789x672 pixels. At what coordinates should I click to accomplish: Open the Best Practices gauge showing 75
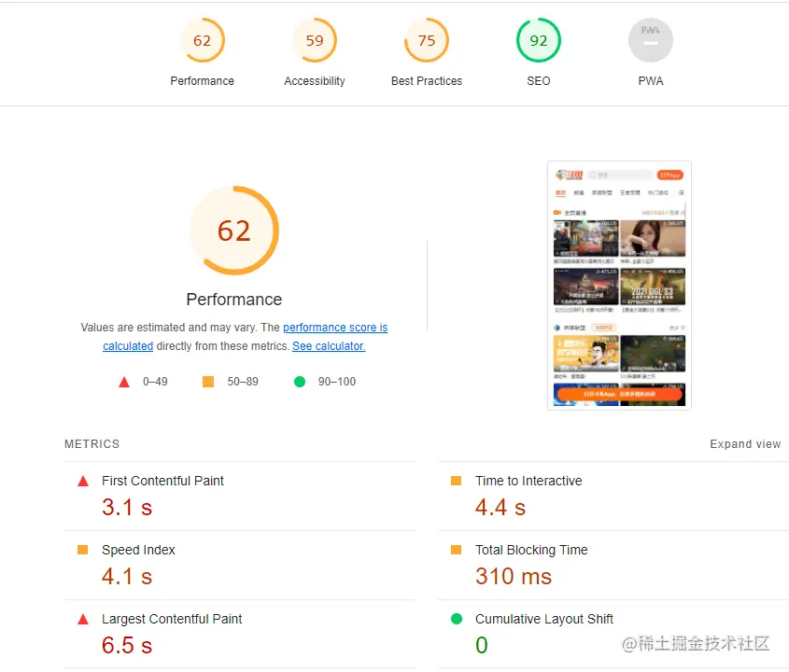427,40
